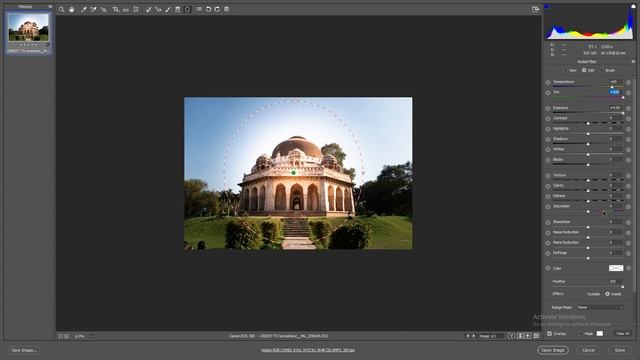Go to previous image arrow
The width and height of the screenshot is (640, 360).
[468, 336]
